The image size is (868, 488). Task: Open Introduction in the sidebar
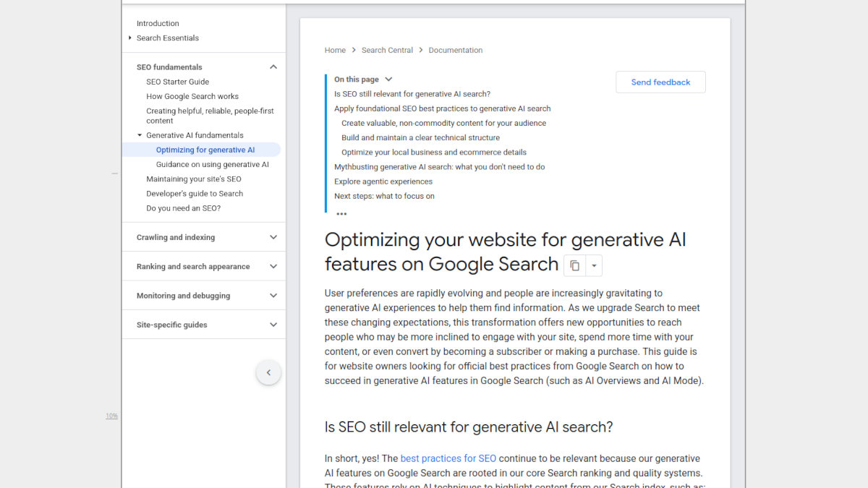(x=158, y=23)
